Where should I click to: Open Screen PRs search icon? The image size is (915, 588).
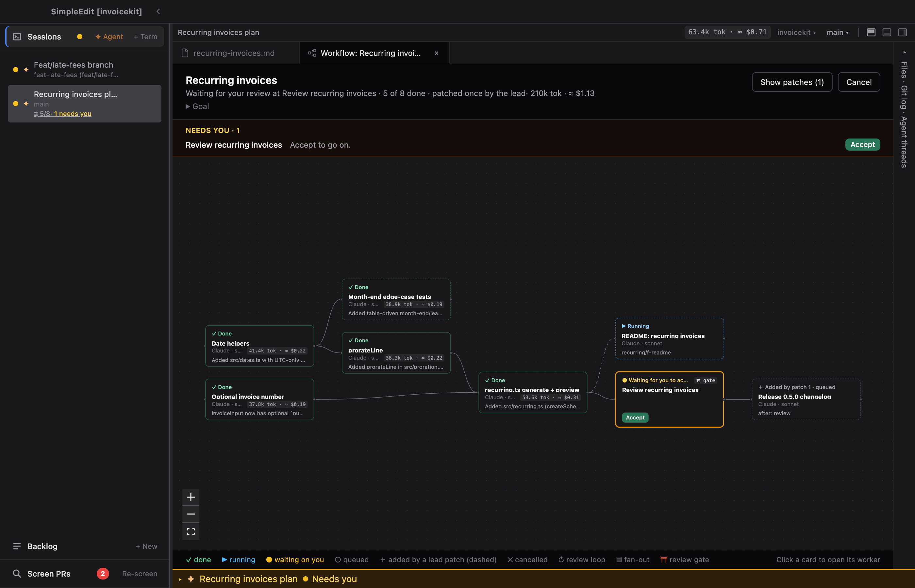(16, 574)
